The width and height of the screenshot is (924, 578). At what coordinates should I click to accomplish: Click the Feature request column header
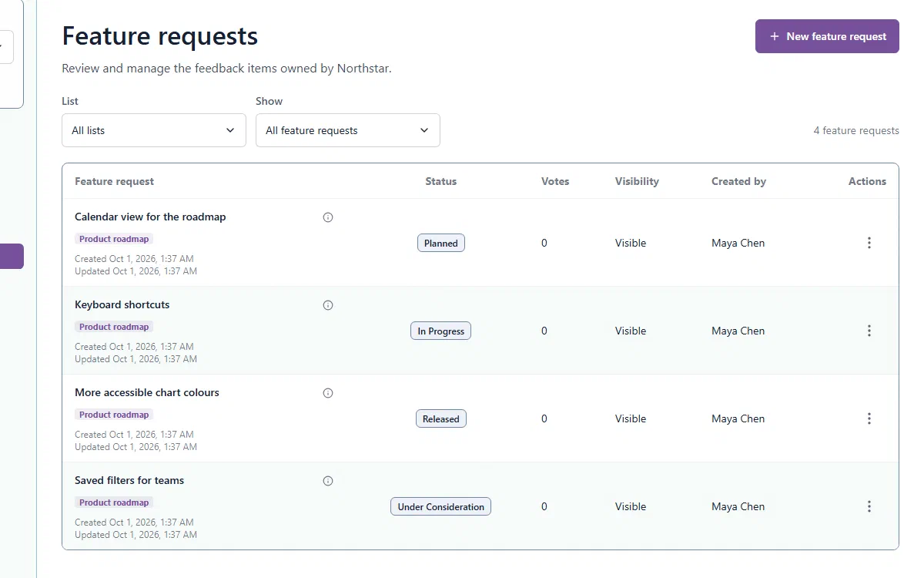114,181
